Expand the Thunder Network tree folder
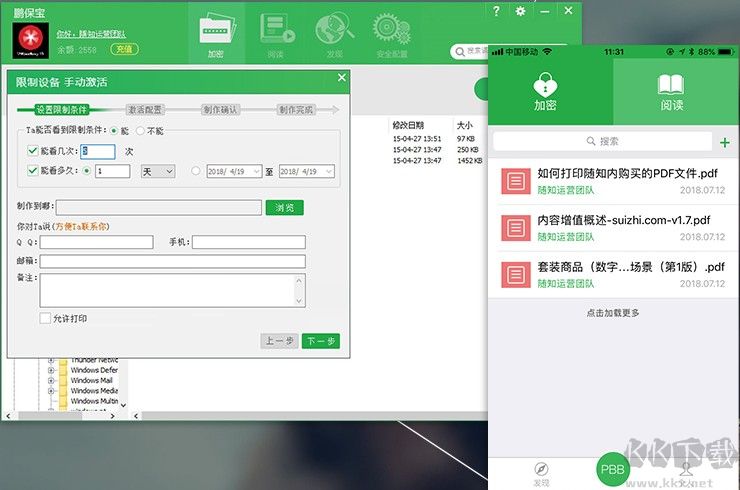Image resolution: width=740 pixels, height=490 pixels. 51,361
